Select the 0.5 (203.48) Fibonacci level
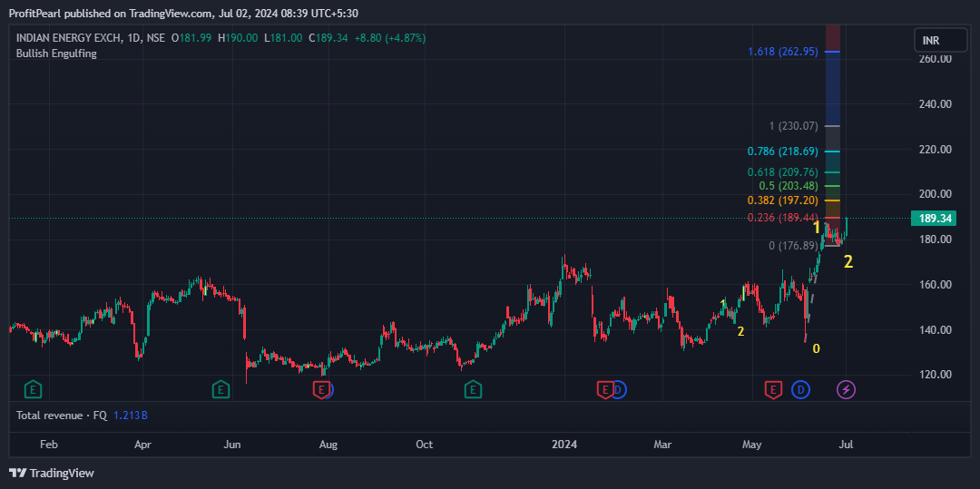 tap(789, 186)
